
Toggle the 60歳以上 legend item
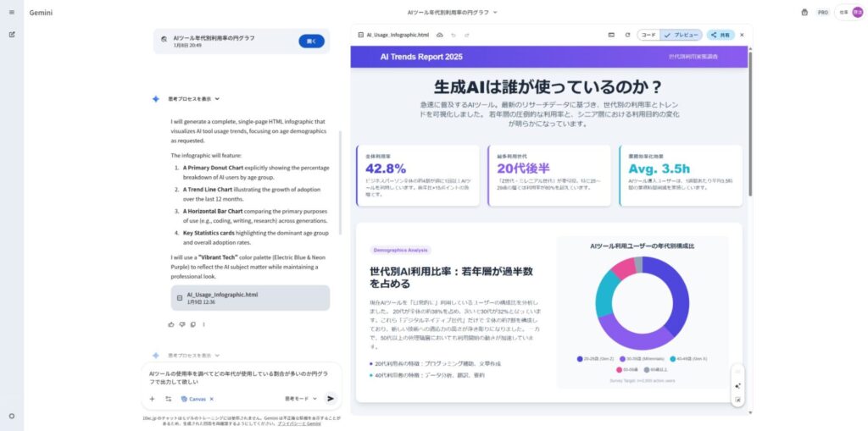(x=656, y=369)
